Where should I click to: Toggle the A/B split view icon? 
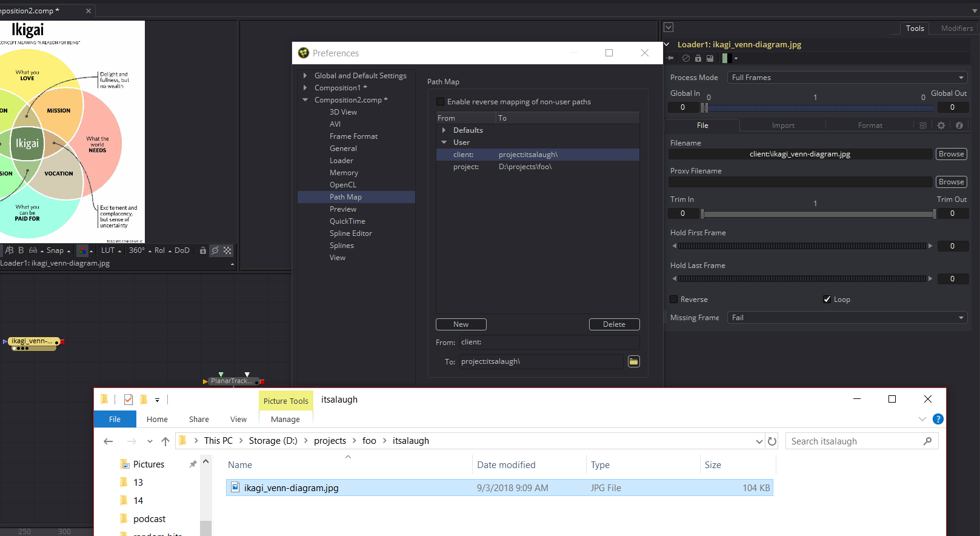pyautogui.click(x=9, y=250)
